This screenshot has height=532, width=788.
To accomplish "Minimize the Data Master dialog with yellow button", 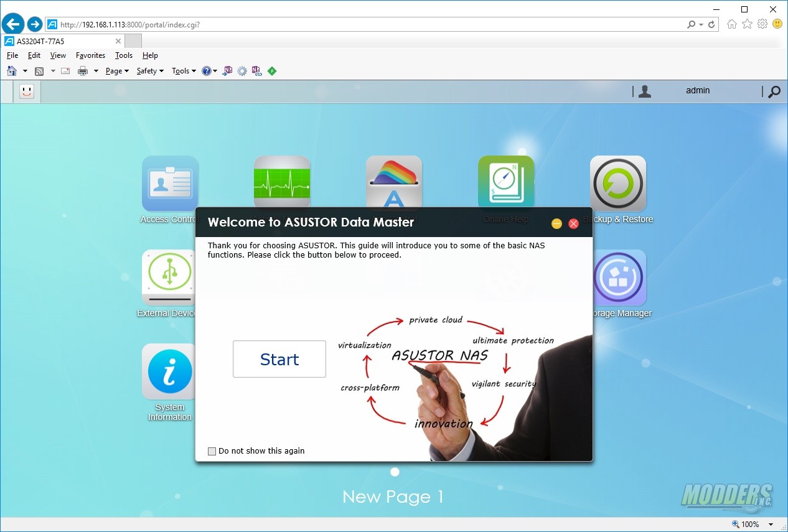I will point(556,223).
